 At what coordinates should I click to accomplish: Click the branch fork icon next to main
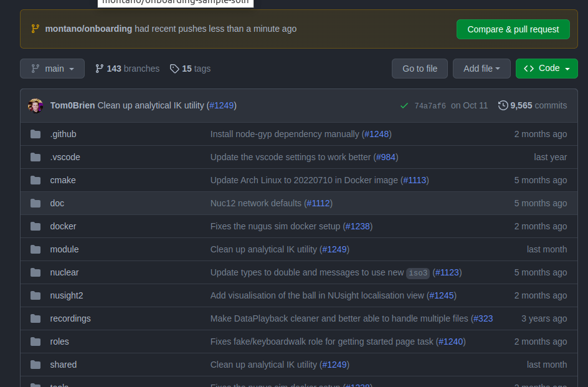(36, 69)
